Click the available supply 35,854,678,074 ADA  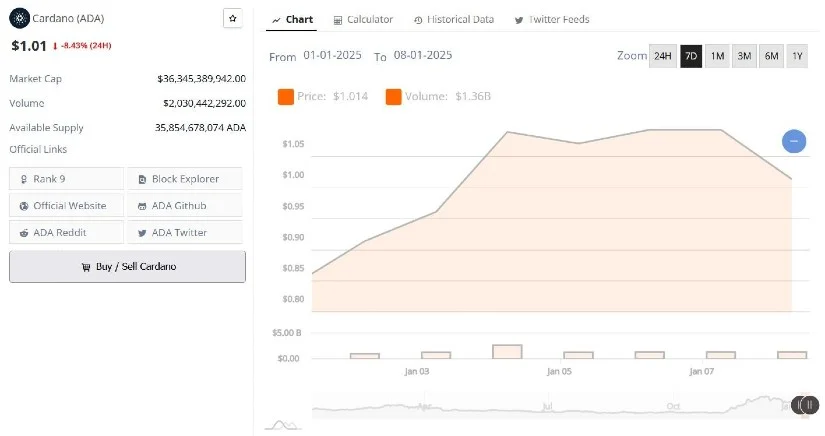point(200,127)
